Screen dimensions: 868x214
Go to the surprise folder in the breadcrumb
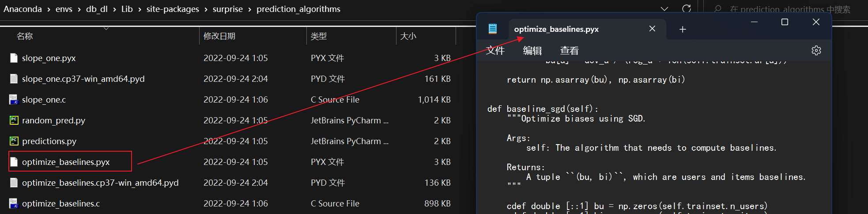[x=227, y=9]
